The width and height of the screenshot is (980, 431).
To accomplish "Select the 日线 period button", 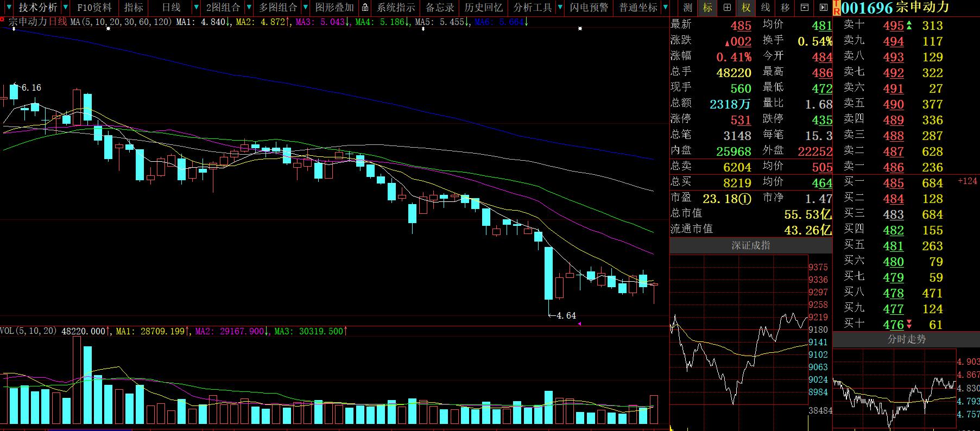I will point(171,8).
